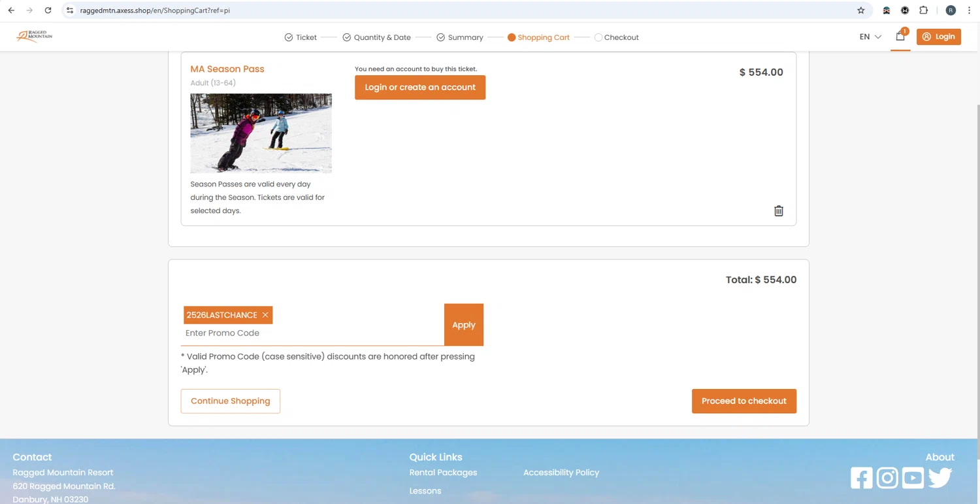The image size is (980, 504).
Task: Open Ragged Mountain YouTube channel
Action: click(913, 478)
